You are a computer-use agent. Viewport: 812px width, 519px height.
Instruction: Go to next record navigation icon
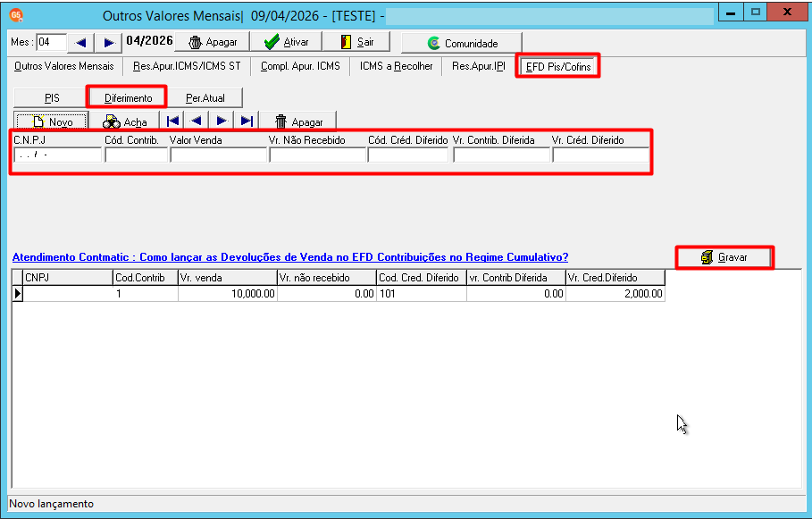(222, 121)
